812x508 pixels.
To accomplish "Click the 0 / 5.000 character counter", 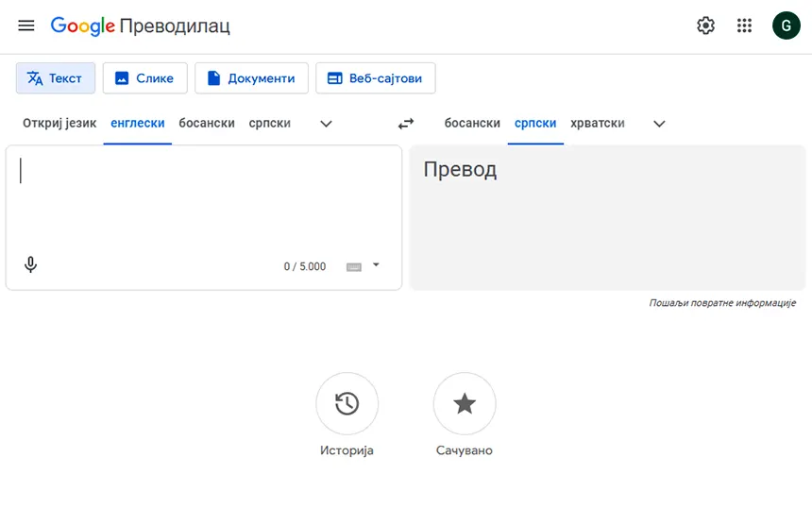I will 304,266.
